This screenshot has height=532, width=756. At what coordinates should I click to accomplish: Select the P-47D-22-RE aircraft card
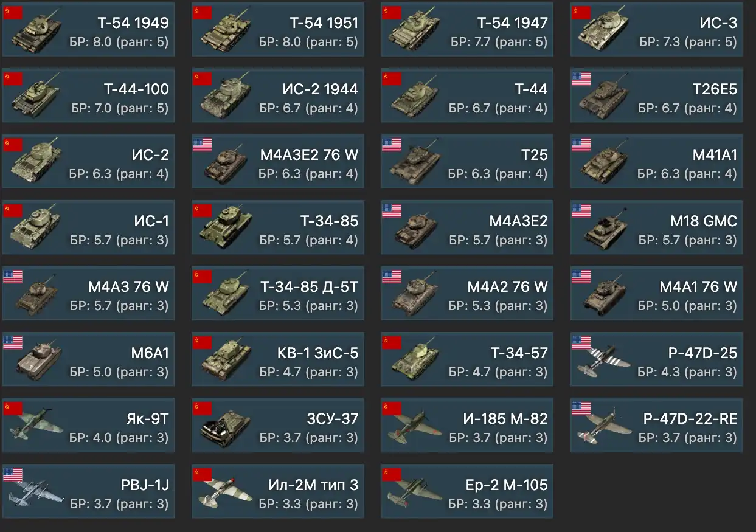tap(657, 426)
